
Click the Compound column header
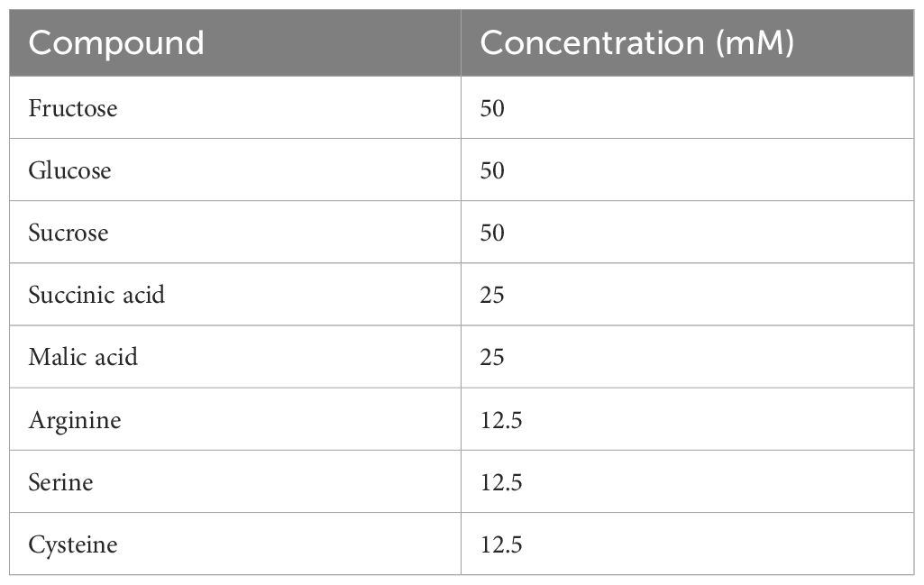coord(235,42)
